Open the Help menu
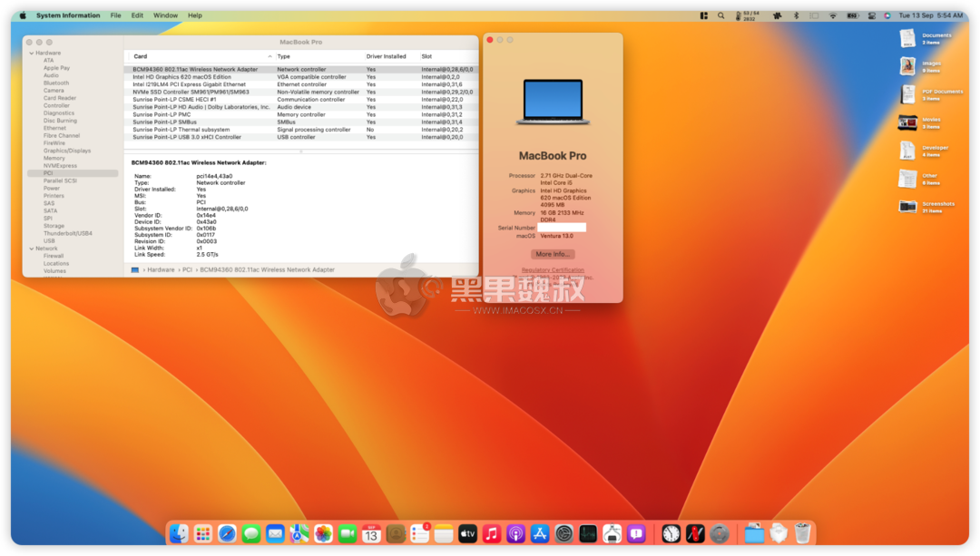Screen dimensions: 980x556 pos(195,15)
